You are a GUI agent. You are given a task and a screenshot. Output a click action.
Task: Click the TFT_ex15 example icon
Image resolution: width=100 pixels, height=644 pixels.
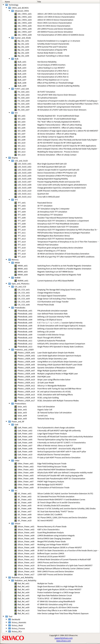point(16,245)
